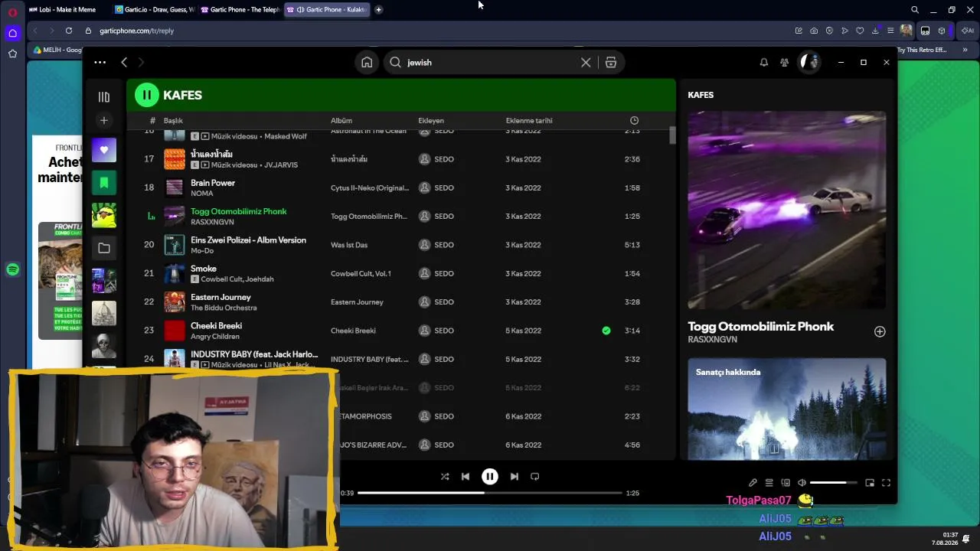Open connect to a device

coord(786,483)
